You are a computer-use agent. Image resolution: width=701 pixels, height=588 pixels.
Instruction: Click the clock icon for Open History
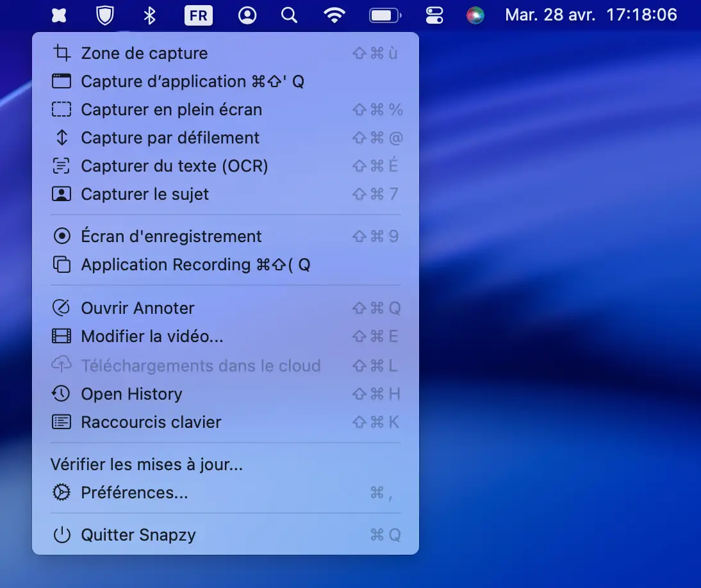point(62,394)
